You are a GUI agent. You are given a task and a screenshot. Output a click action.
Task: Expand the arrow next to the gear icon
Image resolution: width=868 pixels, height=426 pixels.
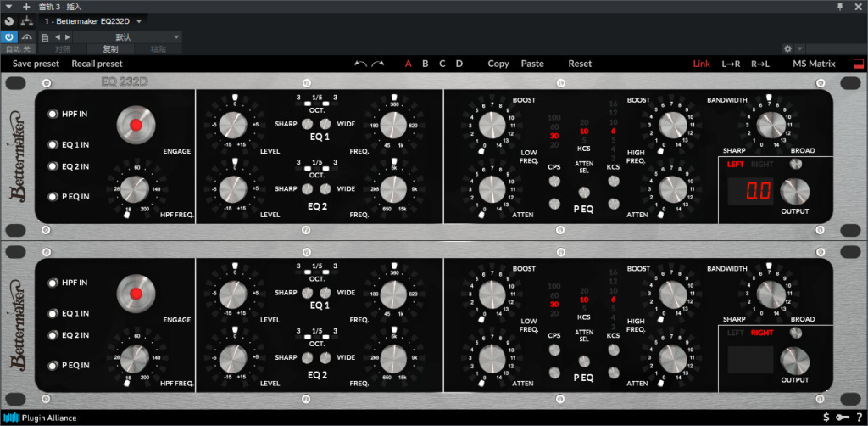(x=799, y=48)
